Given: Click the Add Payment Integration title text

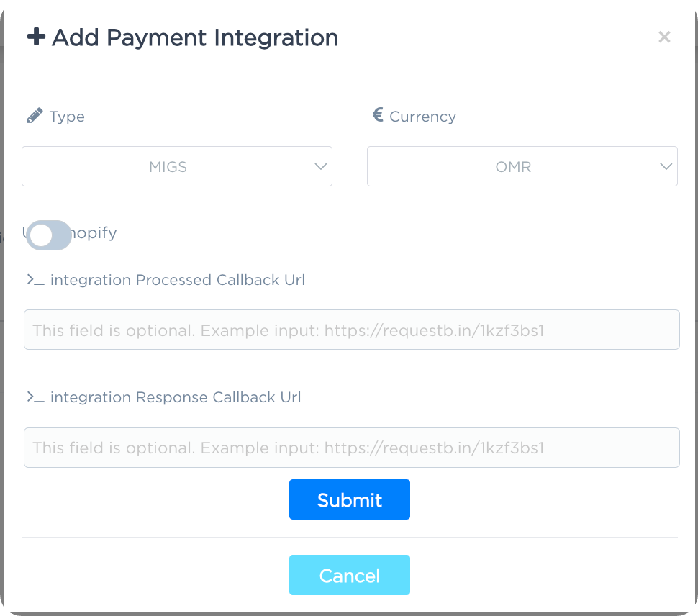Looking at the screenshot, I should click(194, 37).
